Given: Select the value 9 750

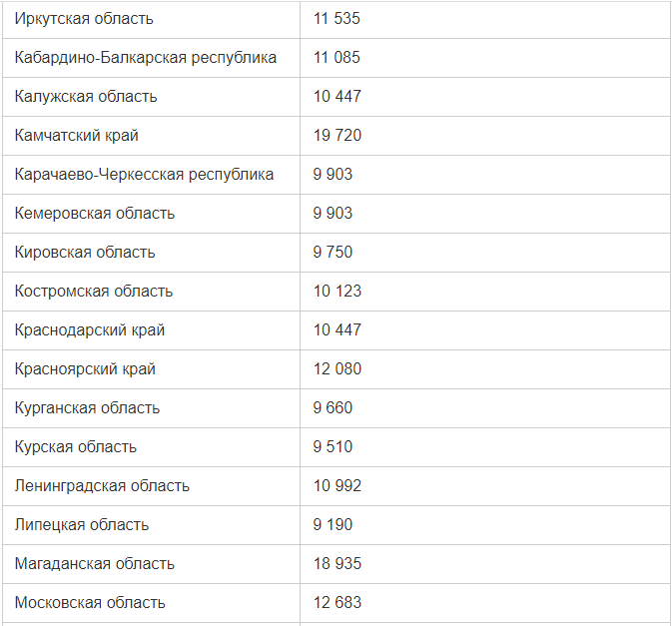Looking at the screenshot, I should pyautogui.click(x=333, y=252).
